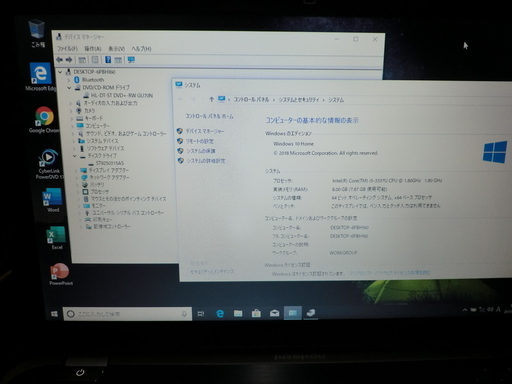The width and height of the screenshot is (512, 384).
Task: Open Word desktop shortcut
Action: 52,200
